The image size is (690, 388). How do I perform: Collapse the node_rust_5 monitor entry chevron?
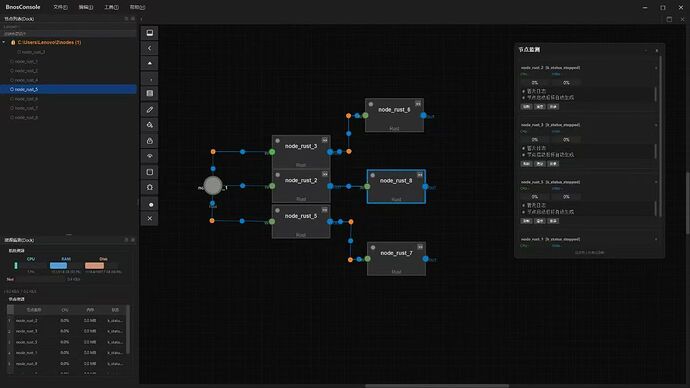tap(656, 182)
